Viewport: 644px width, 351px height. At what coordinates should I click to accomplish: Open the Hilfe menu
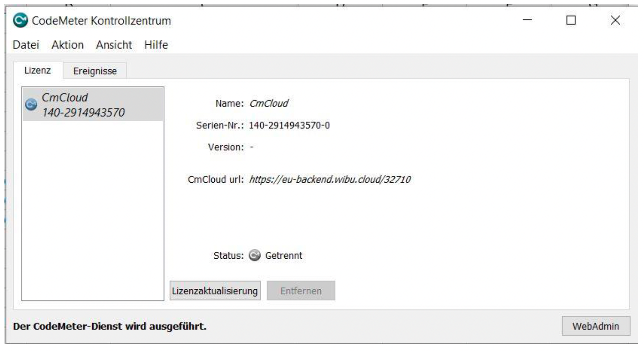pos(156,45)
